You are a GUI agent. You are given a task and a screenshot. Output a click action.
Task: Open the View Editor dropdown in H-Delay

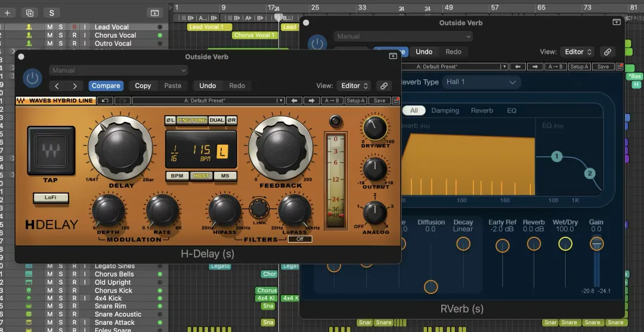click(x=354, y=86)
